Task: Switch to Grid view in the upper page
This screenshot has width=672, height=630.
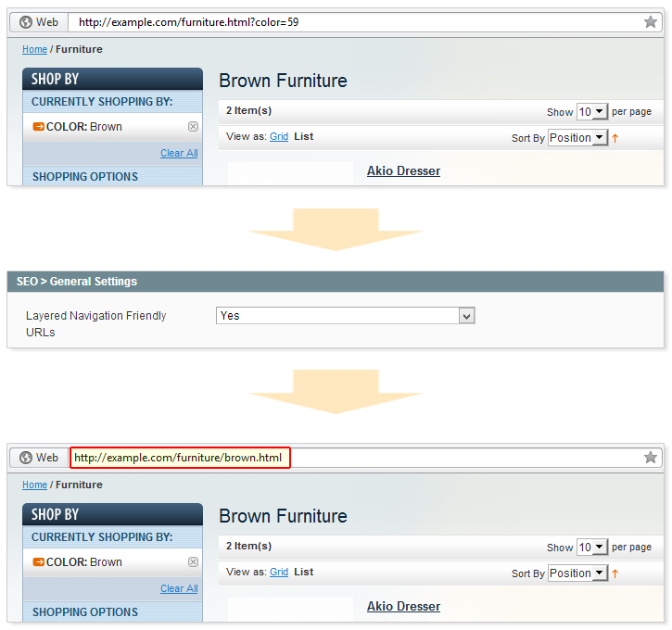Action: tap(279, 136)
